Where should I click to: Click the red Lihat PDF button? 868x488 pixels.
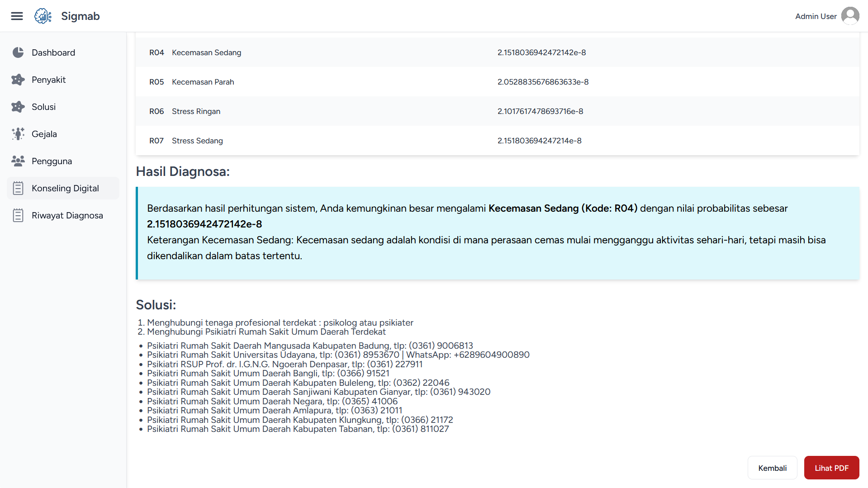831,468
